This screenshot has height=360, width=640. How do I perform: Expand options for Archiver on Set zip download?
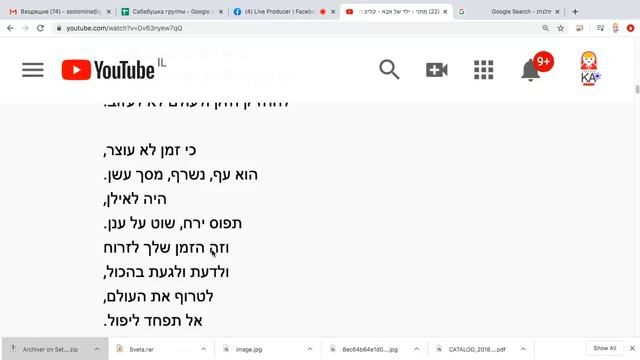(97, 349)
